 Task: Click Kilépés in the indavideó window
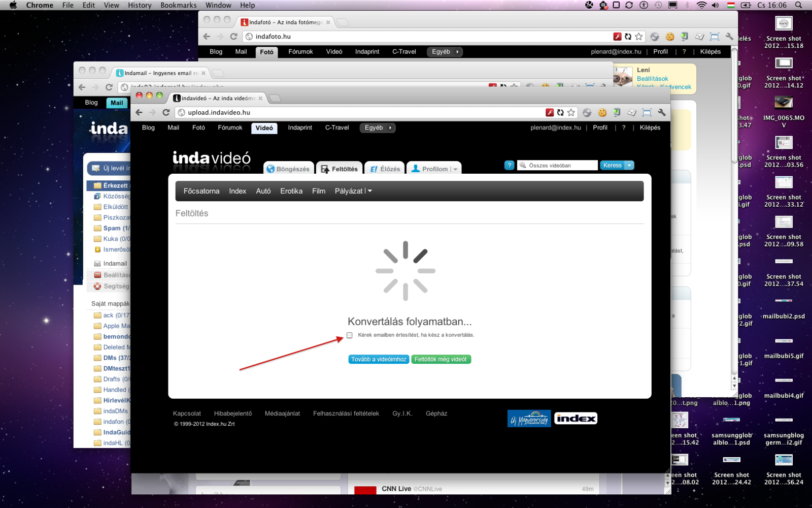coord(650,128)
